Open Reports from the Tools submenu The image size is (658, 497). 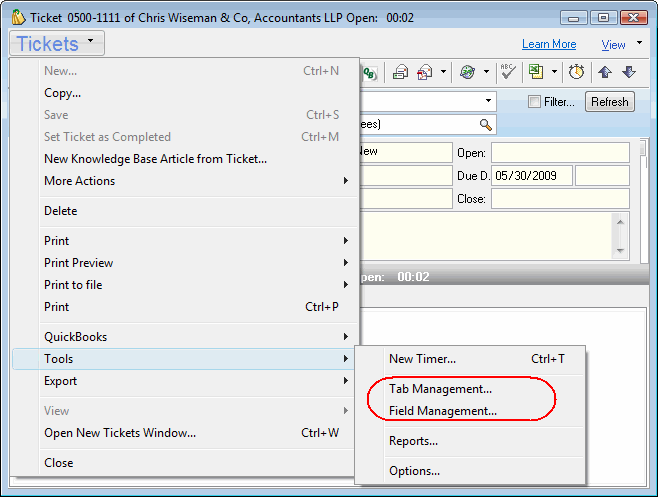[413, 441]
